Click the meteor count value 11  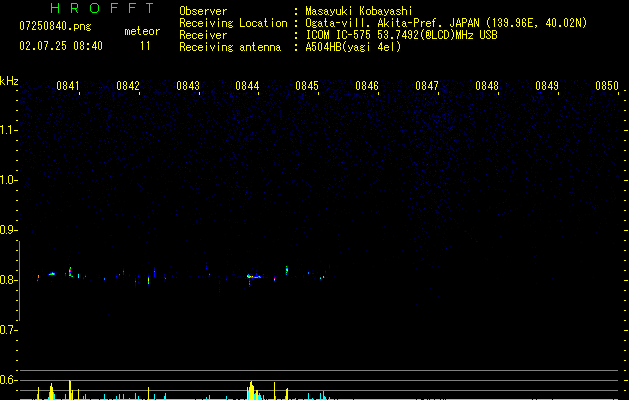coord(145,46)
